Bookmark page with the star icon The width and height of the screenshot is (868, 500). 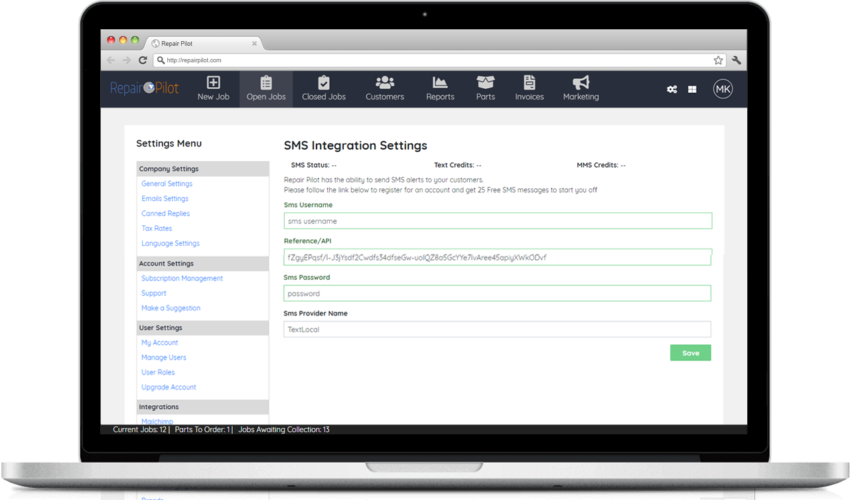tap(718, 60)
